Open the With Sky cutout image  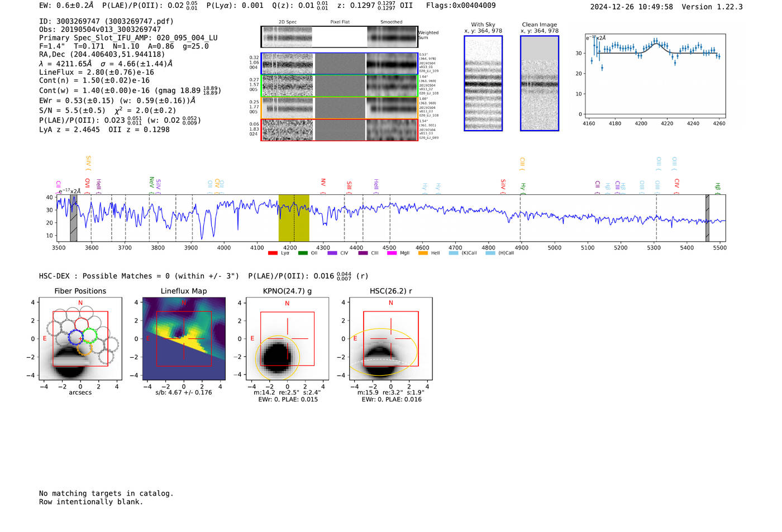coord(483,83)
